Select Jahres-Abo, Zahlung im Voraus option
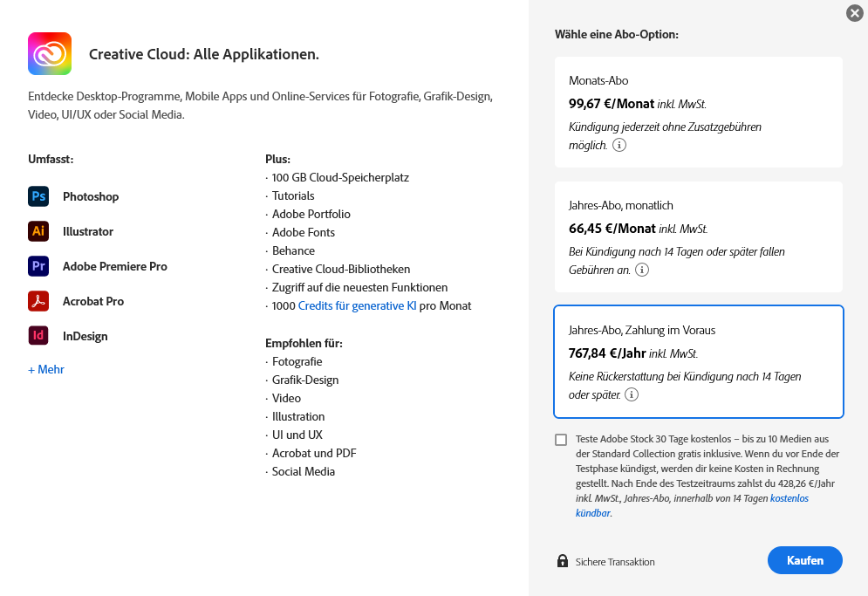The image size is (868, 596). coord(699,361)
